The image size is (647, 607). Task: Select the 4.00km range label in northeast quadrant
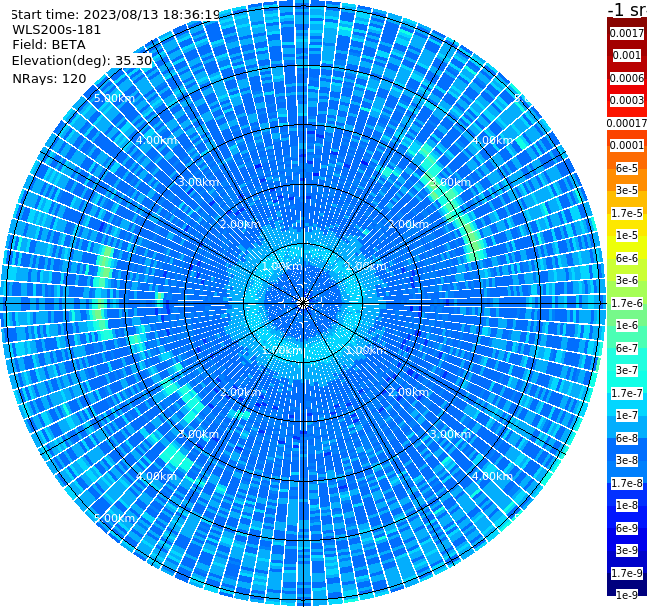[493, 140]
